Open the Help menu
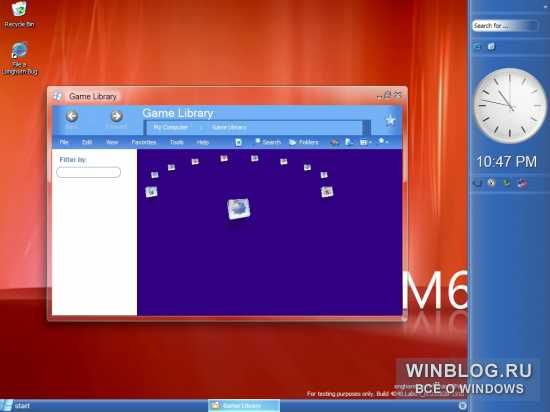This screenshot has width=550, height=412. [x=203, y=142]
